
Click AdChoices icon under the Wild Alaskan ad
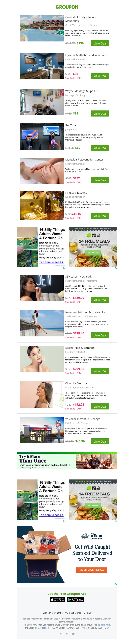(116, 584)
